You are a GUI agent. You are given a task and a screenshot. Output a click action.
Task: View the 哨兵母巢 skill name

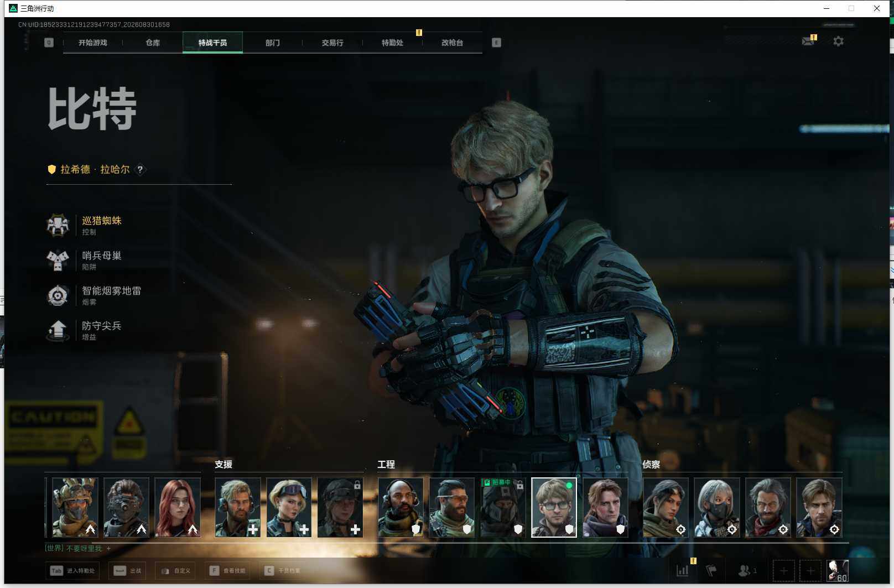[x=102, y=256]
